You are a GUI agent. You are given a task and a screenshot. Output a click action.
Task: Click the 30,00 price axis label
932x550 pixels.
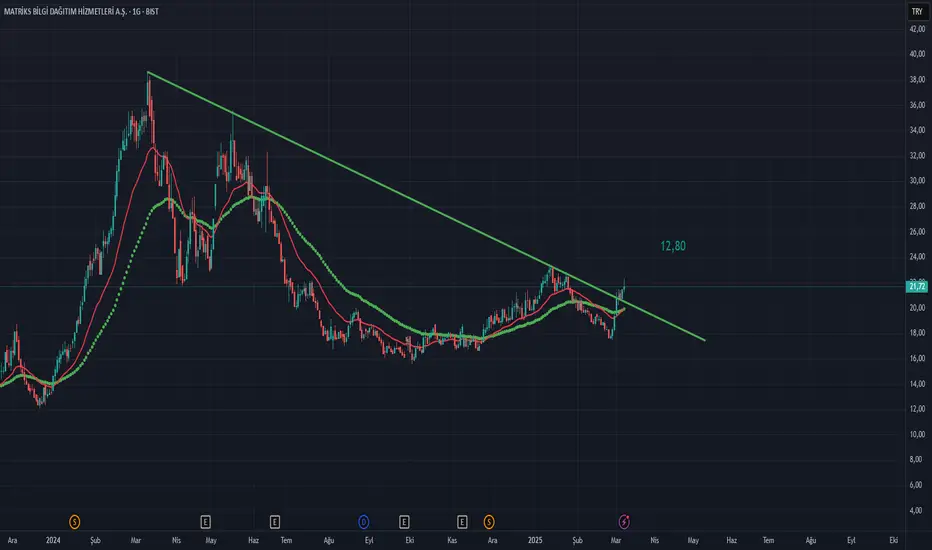click(917, 181)
